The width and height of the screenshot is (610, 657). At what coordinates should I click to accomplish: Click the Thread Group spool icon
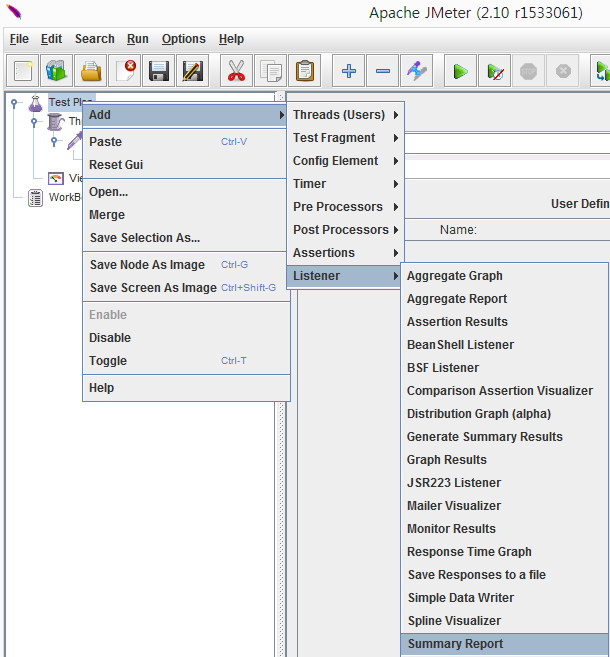point(56,122)
